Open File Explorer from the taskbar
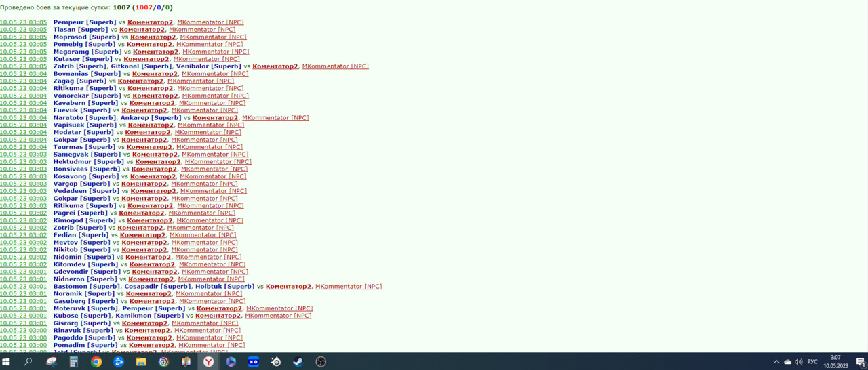Image resolution: width=868 pixels, height=370 pixels. point(141,362)
